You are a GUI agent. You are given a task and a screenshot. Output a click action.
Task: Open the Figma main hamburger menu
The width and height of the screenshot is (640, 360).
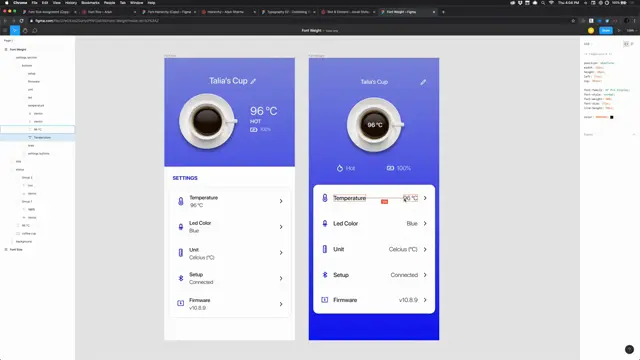[5, 31]
